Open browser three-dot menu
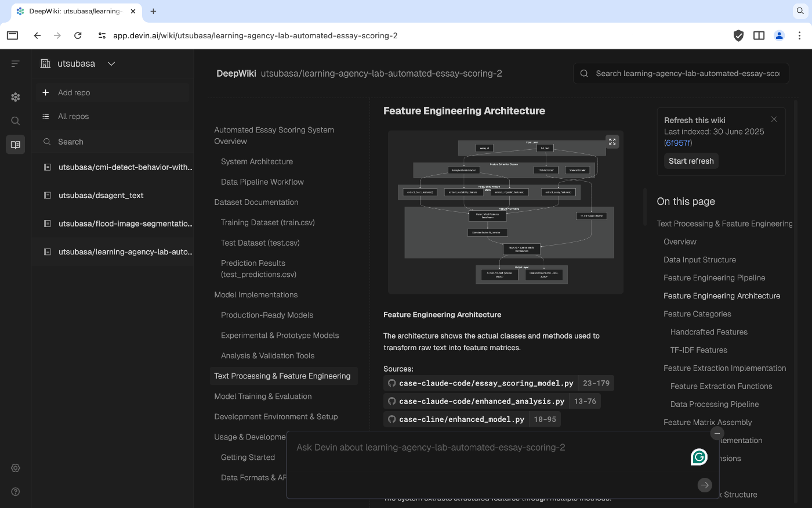 799,35
